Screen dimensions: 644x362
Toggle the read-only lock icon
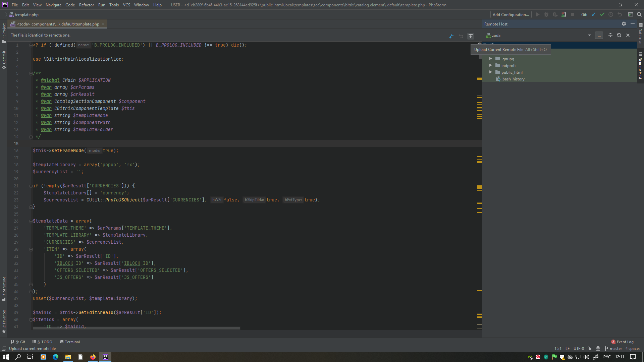point(590,349)
